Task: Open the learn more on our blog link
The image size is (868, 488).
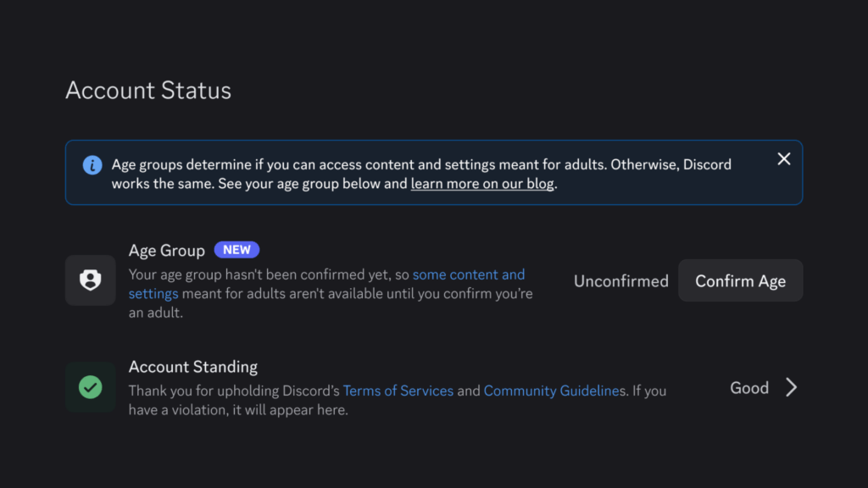Action: pyautogui.click(x=482, y=184)
